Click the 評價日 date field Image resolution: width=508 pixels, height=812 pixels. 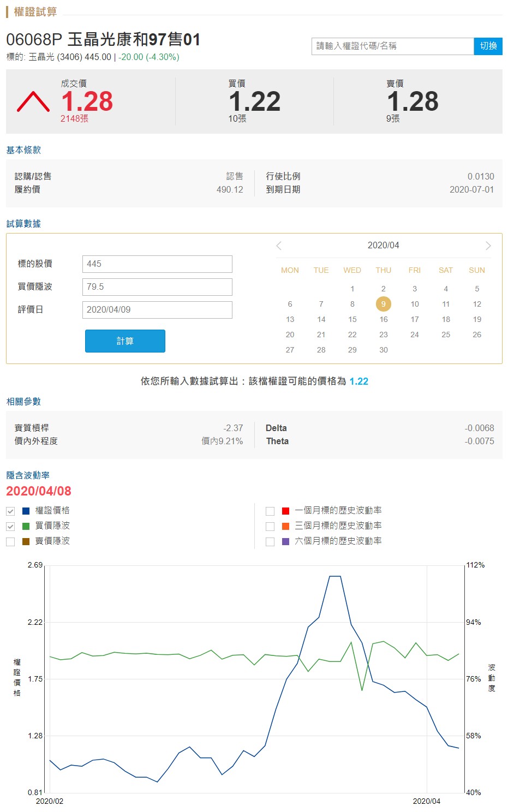157,310
